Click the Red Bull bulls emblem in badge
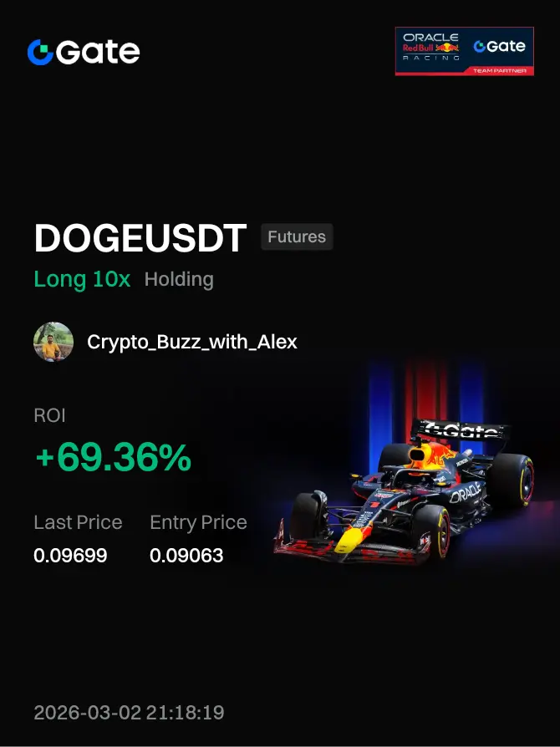Image resolution: width=560 pixels, height=747 pixels. coord(447,47)
